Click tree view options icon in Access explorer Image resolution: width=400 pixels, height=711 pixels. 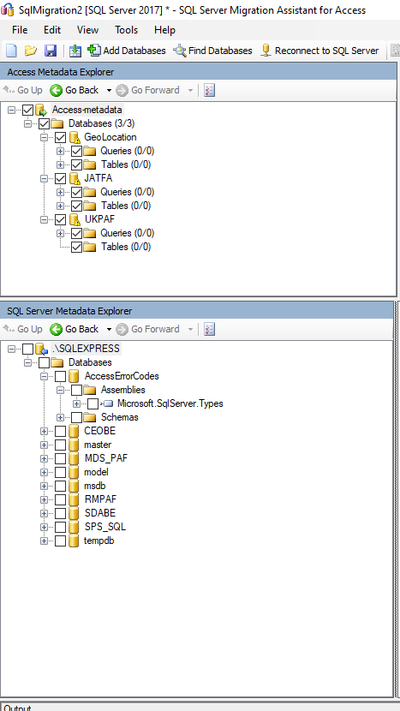[209, 90]
